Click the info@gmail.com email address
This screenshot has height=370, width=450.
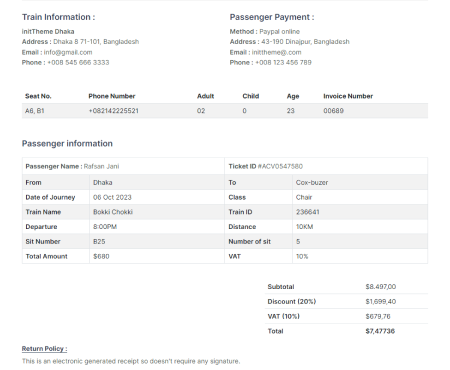pyautogui.click(x=68, y=52)
